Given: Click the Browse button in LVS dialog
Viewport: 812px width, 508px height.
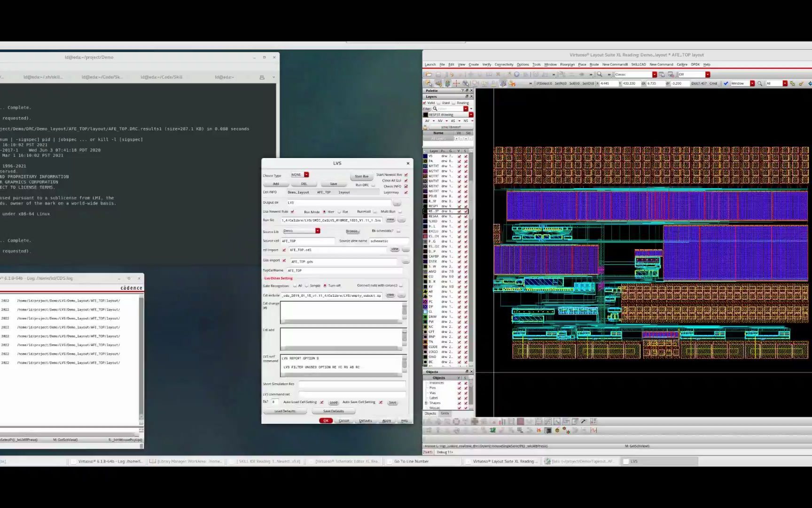Looking at the screenshot, I should (x=352, y=231).
